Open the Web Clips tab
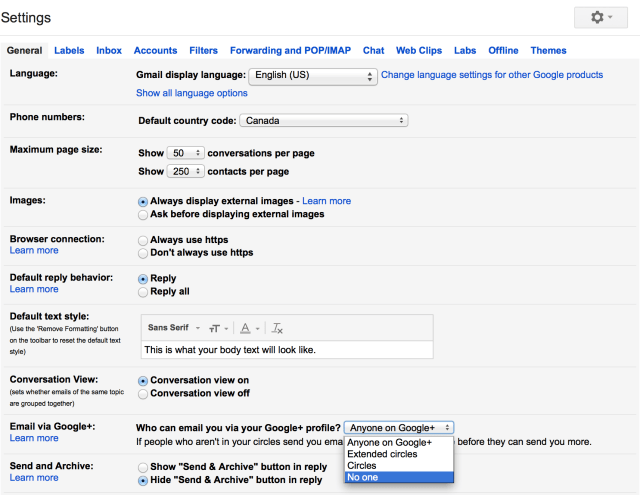 [x=419, y=51]
